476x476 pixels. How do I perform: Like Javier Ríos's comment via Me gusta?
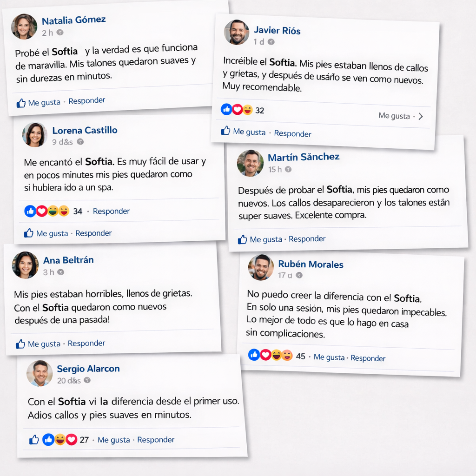[249, 132]
